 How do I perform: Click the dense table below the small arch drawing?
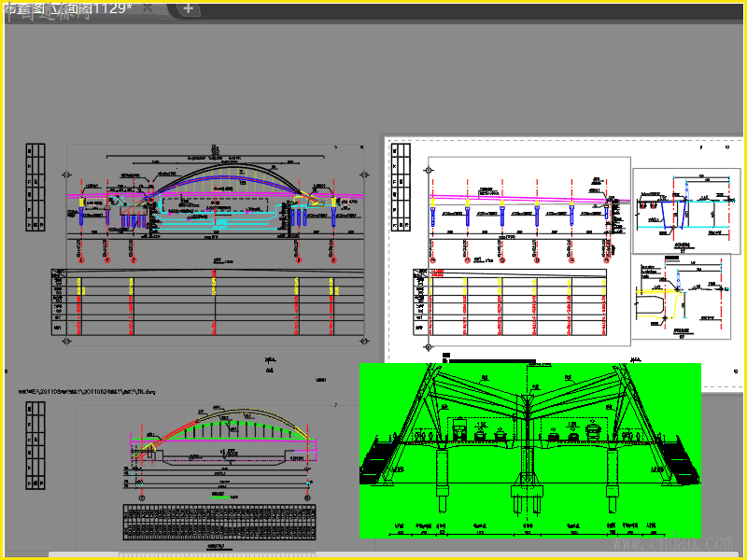pos(220,521)
